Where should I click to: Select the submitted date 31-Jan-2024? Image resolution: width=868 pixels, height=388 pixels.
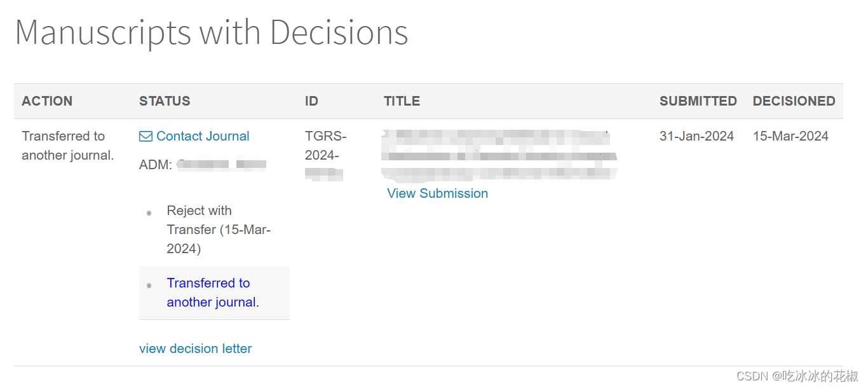click(696, 135)
